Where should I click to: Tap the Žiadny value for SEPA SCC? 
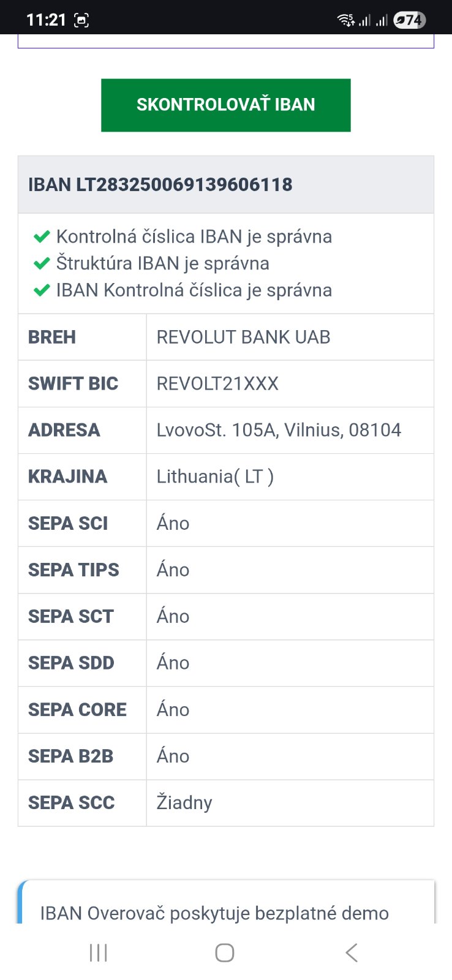(184, 802)
